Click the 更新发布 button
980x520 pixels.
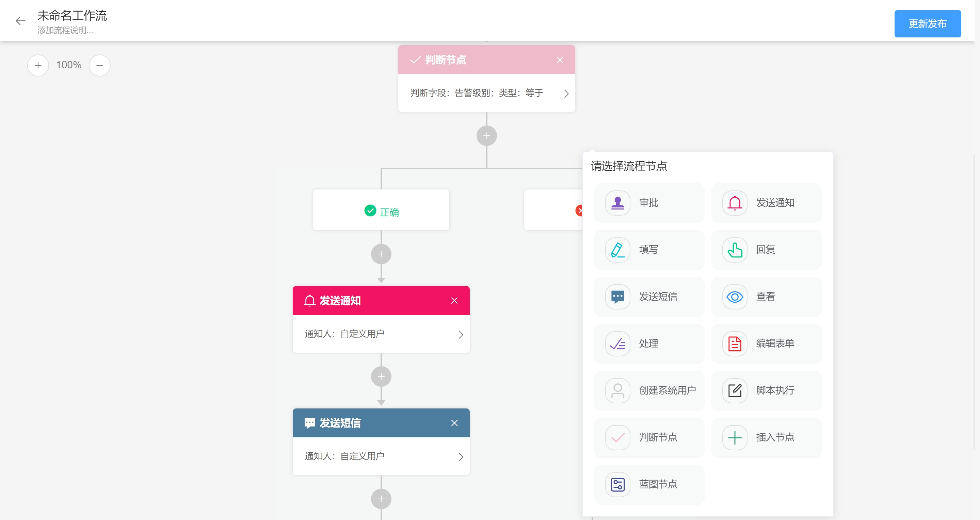point(928,23)
